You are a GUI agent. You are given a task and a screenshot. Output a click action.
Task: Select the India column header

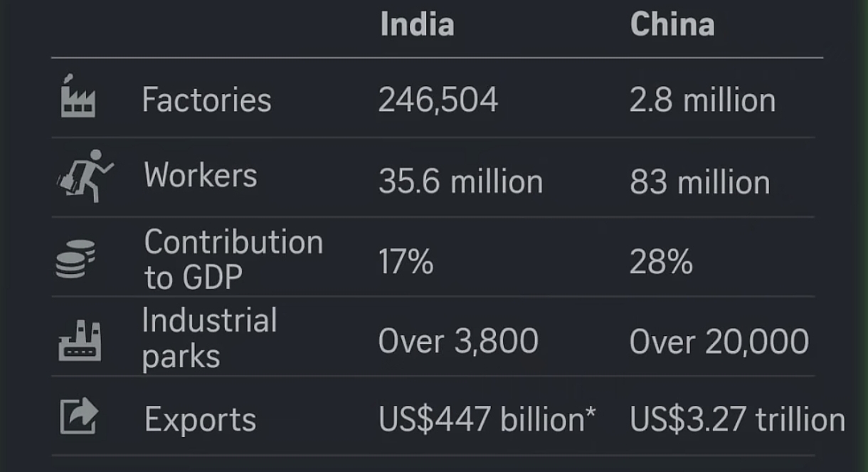pyautogui.click(x=417, y=25)
